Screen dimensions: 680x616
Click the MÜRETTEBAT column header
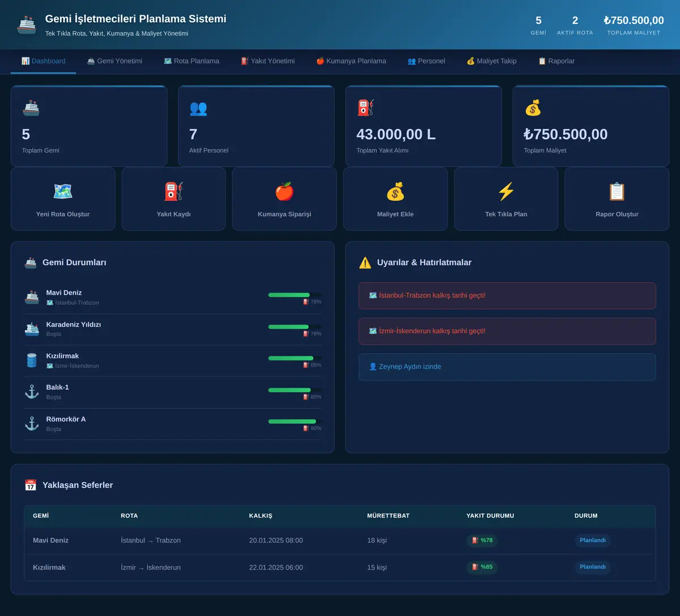tap(388, 516)
